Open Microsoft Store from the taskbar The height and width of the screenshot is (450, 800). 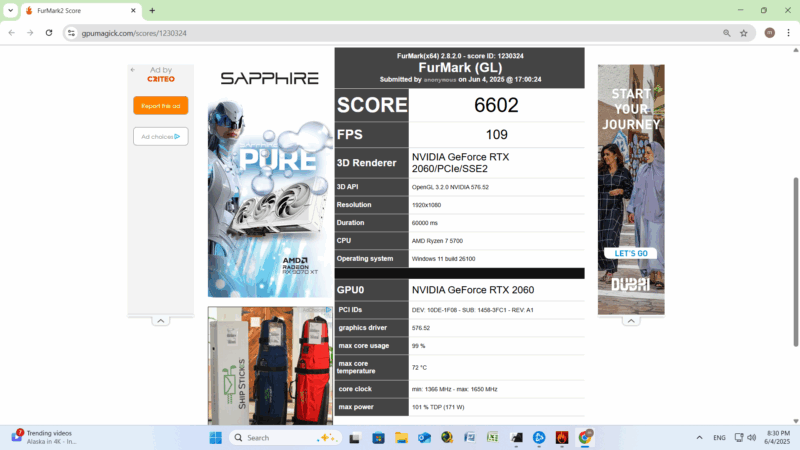378,438
